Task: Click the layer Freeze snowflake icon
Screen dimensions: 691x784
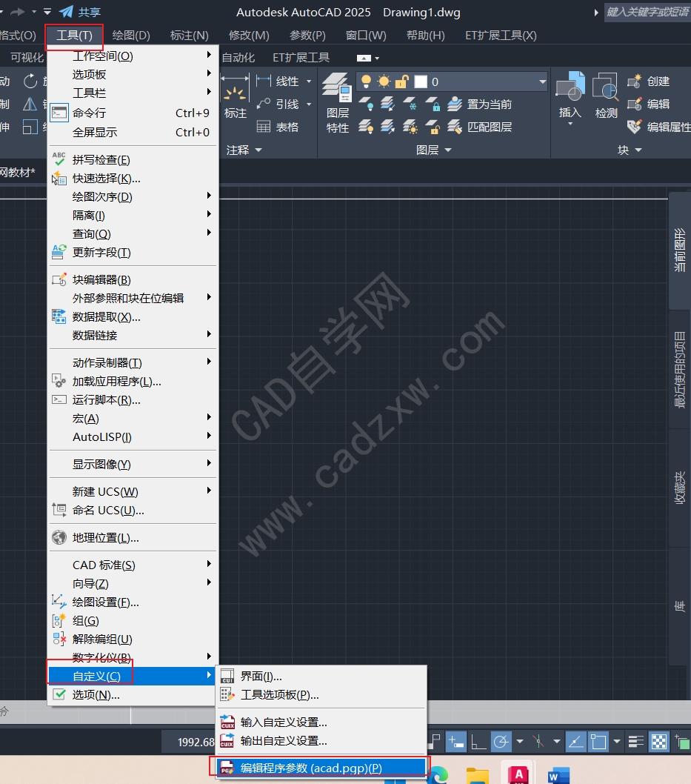Action: tap(410, 104)
